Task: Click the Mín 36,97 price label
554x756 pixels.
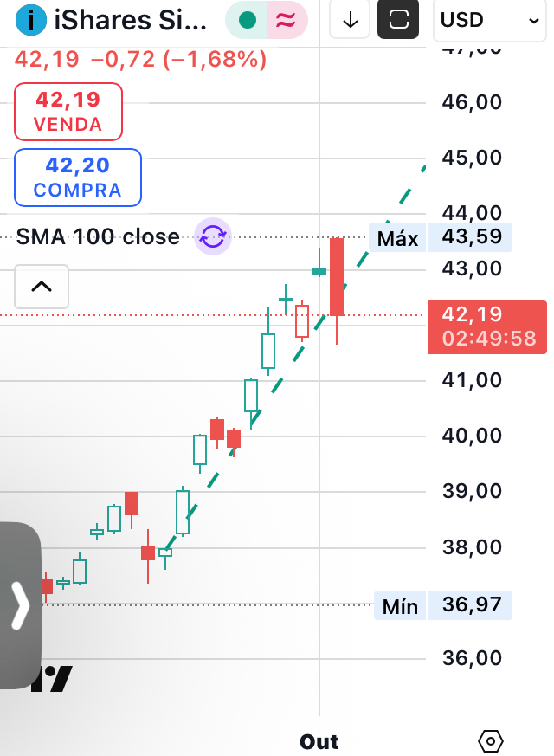Action: click(x=442, y=604)
